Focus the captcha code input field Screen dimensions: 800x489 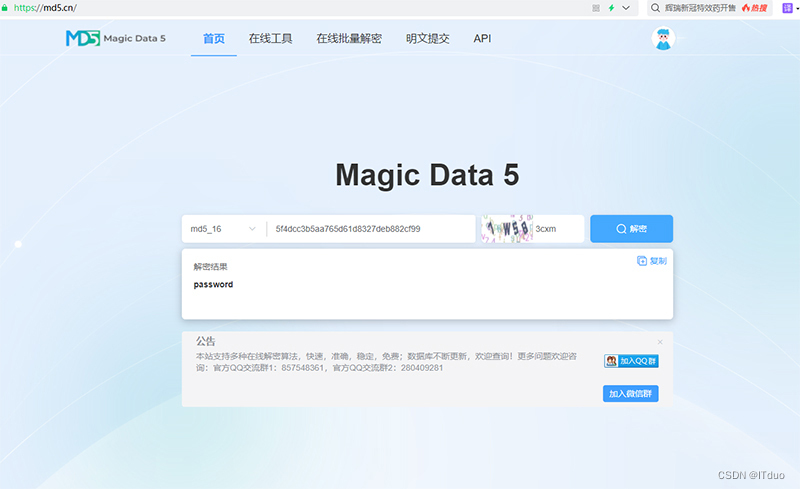click(558, 229)
